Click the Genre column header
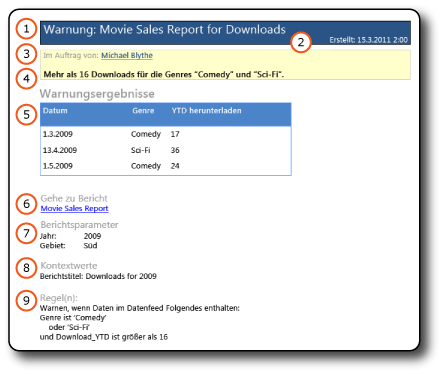The image size is (443, 374). coord(143,111)
